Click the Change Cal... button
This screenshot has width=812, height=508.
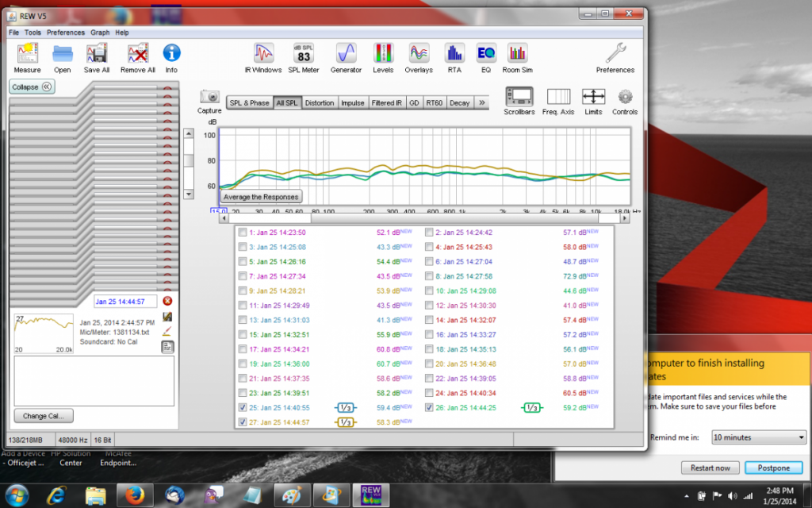tap(44, 416)
